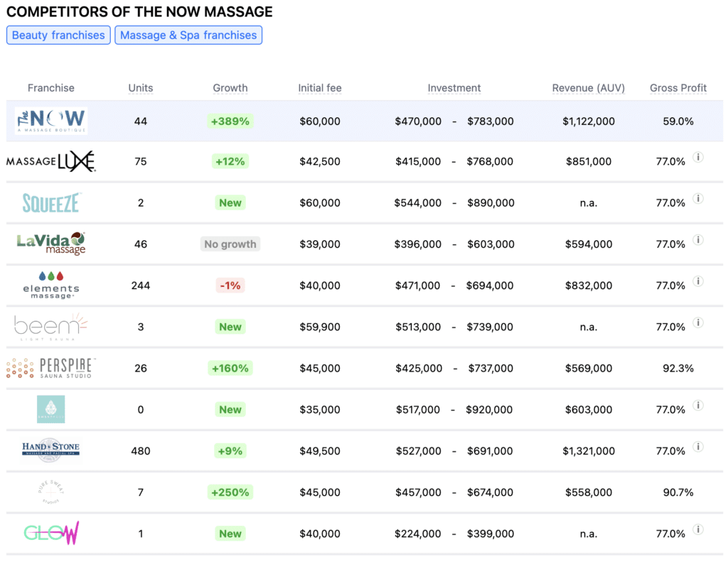The height and width of the screenshot is (564, 728).
Task: Open the Beauty franchises category
Action: [x=58, y=36]
